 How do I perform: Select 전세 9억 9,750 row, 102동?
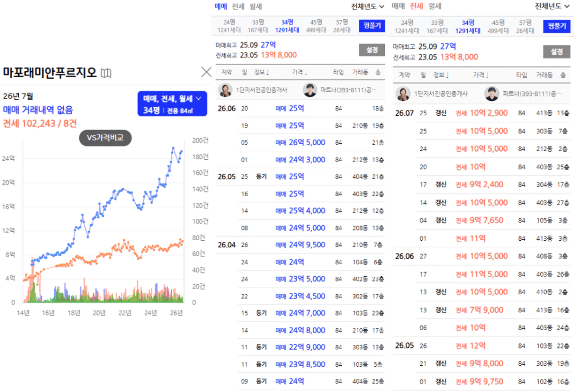click(x=493, y=381)
